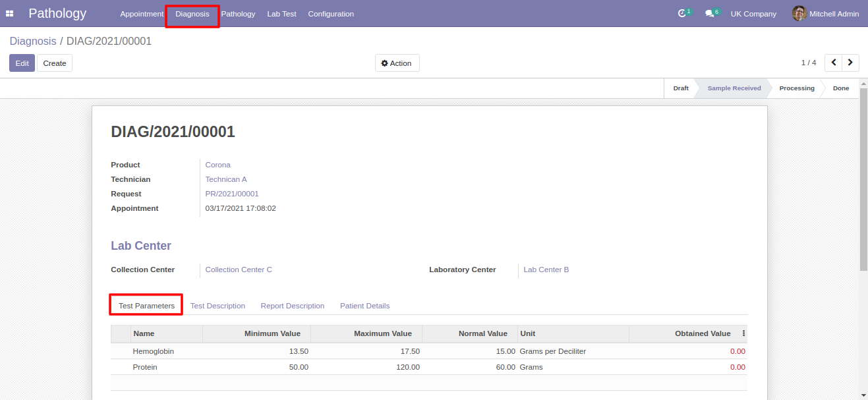Image resolution: width=868 pixels, height=400 pixels.
Task: Click Hemoglobin obtained value 0.00
Action: tap(738, 351)
